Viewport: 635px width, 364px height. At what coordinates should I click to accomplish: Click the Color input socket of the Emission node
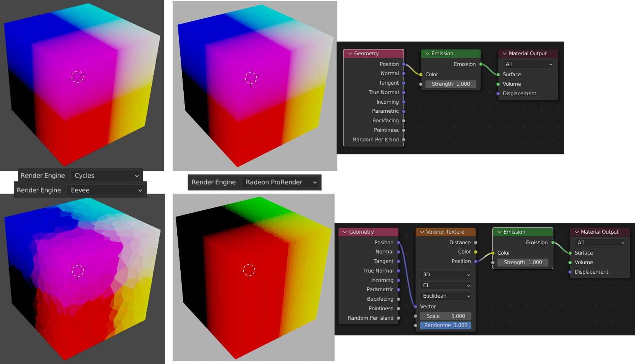pyautogui.click(x=421, y=74)
